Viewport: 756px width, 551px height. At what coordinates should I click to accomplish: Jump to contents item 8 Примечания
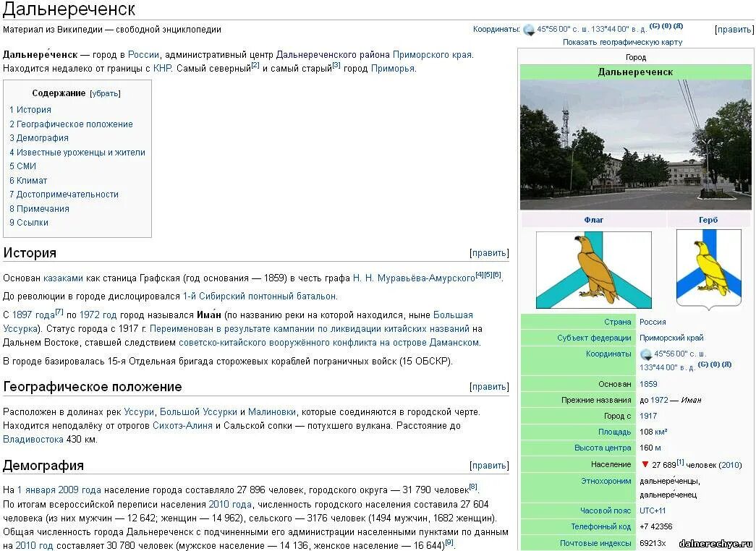pyautogui.click(x=39, y=209)
